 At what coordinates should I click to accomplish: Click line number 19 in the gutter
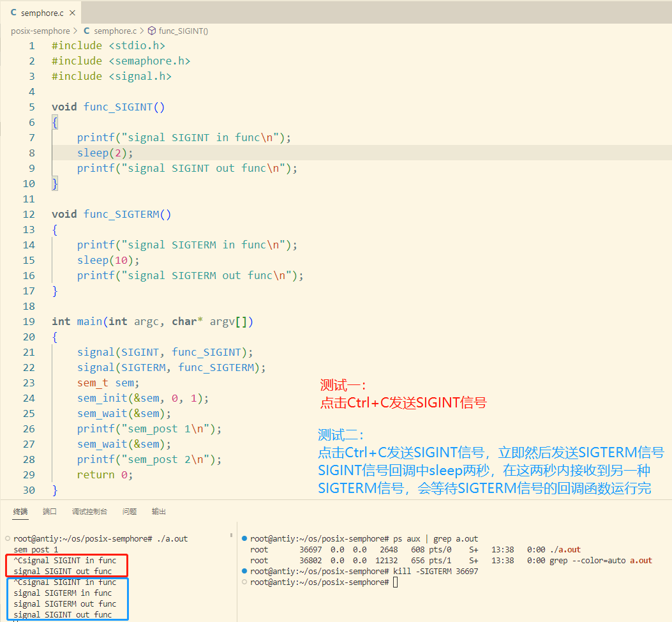coord(29,322)
